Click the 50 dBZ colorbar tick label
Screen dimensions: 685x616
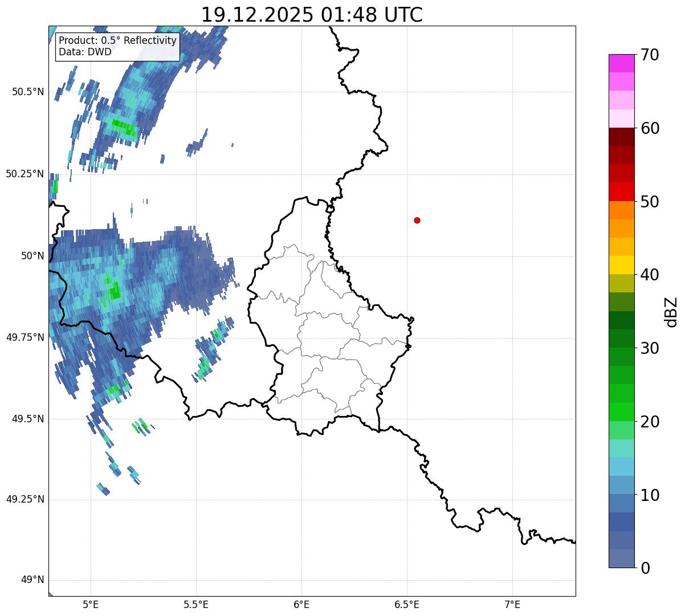point(650,202)
